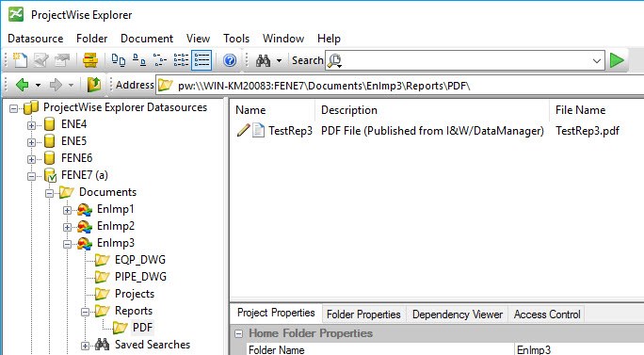Open the Folder menu
This screenshot has width=644, height=355.
point(91,39)
